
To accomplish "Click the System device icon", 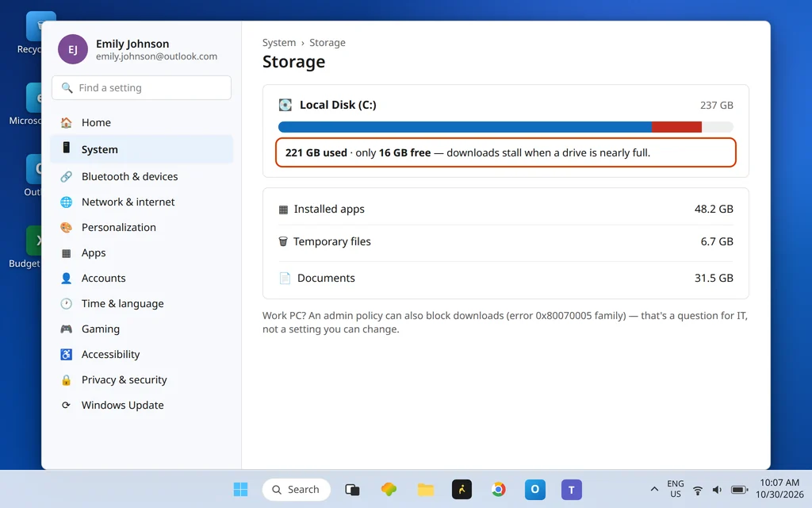I will coord(67,148).
